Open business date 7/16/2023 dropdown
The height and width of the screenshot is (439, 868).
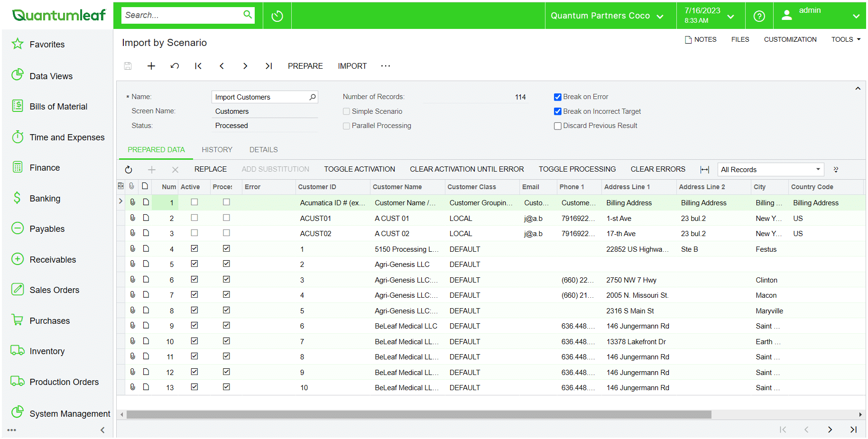(x=710, y=16)
